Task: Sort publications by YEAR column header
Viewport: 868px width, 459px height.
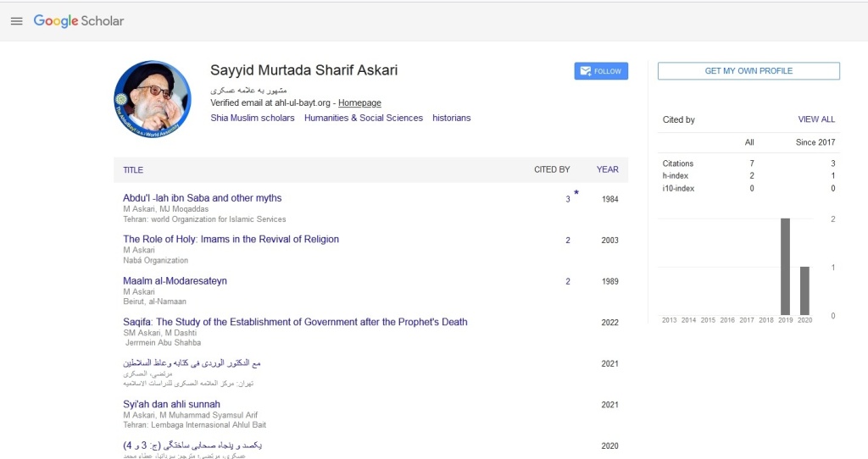Action: [x=607, y=169]
